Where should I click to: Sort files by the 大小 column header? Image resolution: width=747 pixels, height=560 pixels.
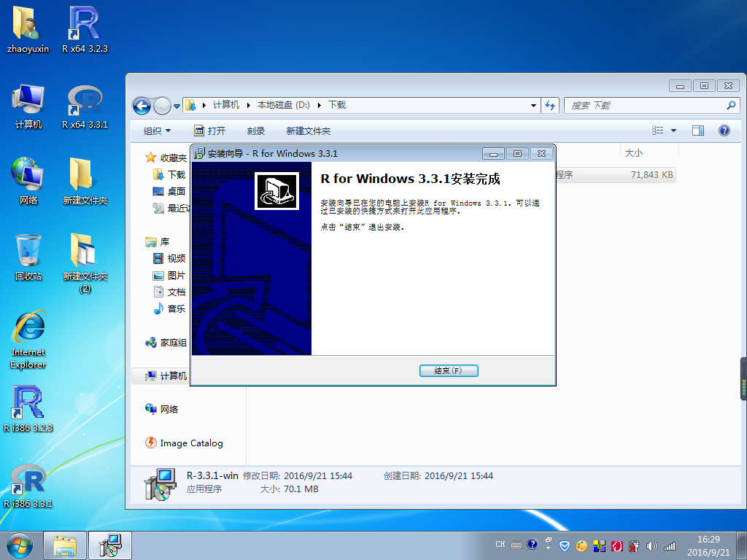click(649, 153)
